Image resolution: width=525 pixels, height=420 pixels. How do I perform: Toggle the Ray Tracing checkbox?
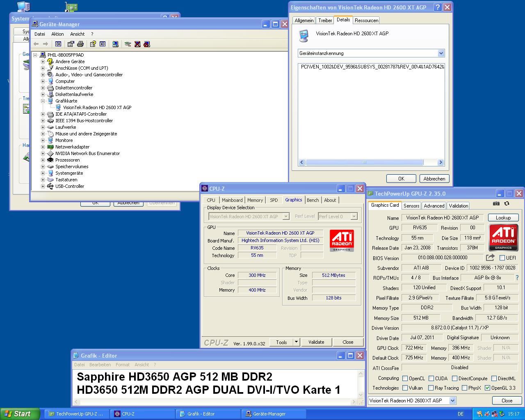pos(431,388)
